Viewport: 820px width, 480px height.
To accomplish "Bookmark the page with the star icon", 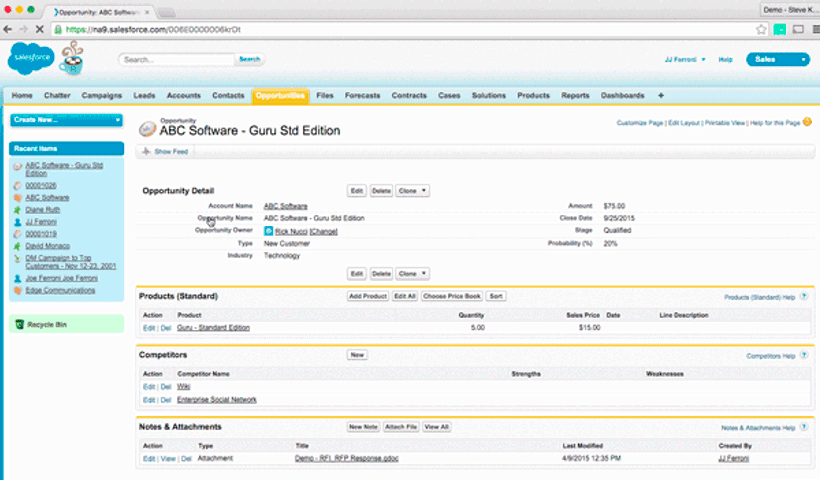I will click(761, 29).
